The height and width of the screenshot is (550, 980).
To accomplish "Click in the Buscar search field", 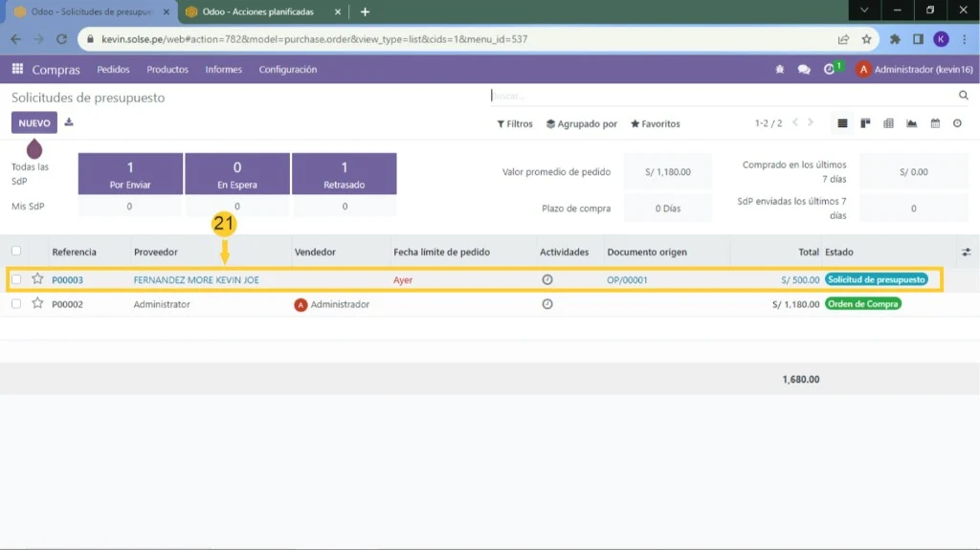I will tap(722, 96).
